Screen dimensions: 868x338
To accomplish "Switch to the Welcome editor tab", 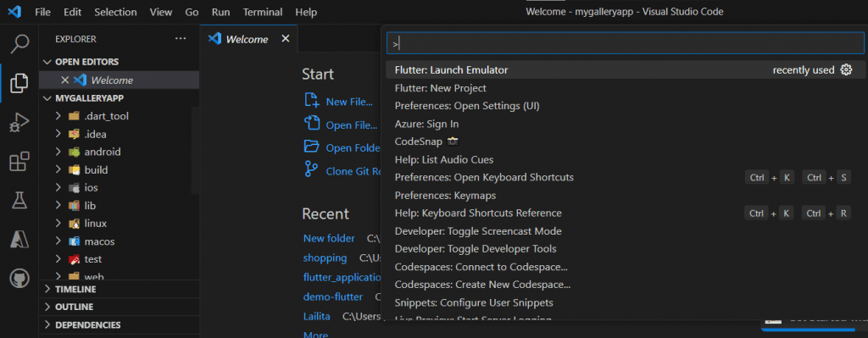I will coord(249,39).
